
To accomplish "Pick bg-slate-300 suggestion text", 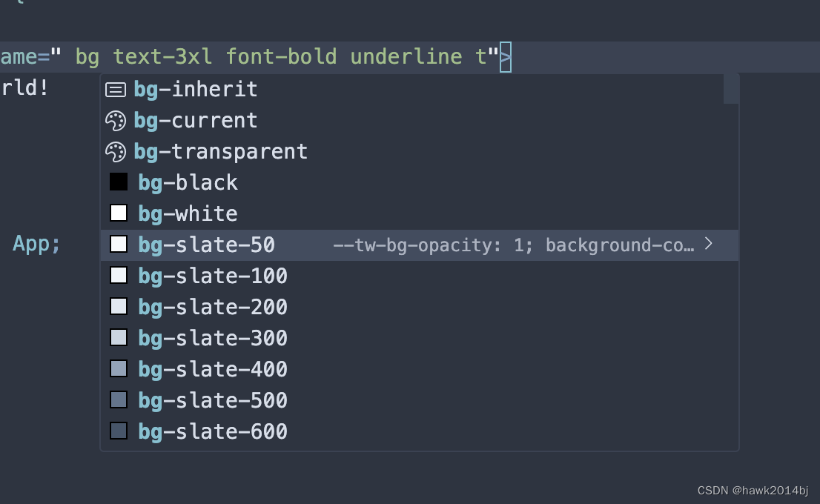I will point(213,338).
